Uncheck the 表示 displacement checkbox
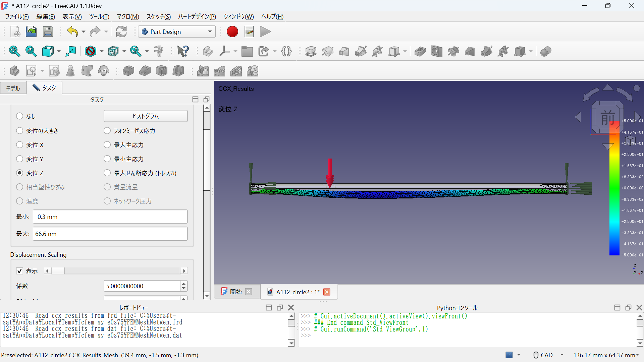The width and height of the screenshot is (644, 362). point(20,271)
